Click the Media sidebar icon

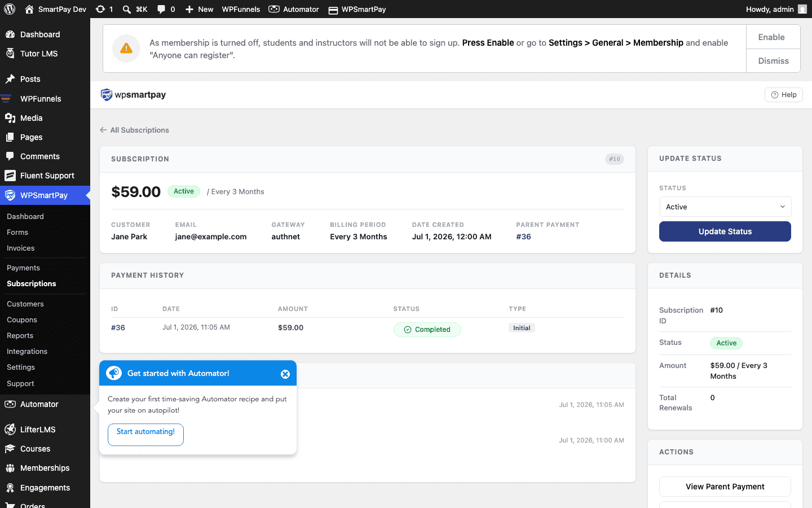tap(10, 118)
